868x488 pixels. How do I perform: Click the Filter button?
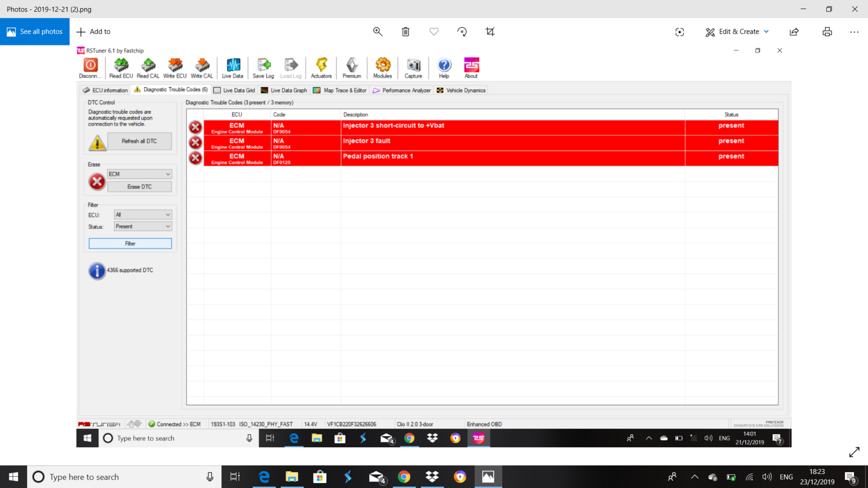pos(130,243)
